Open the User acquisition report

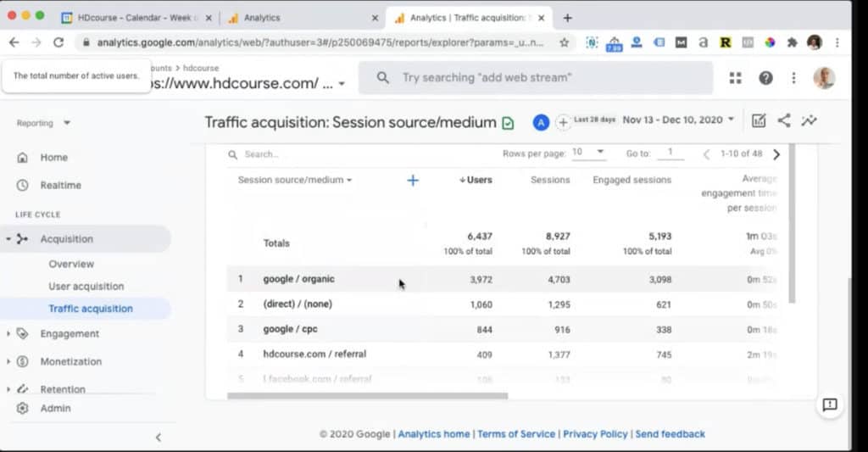point(86,287)
